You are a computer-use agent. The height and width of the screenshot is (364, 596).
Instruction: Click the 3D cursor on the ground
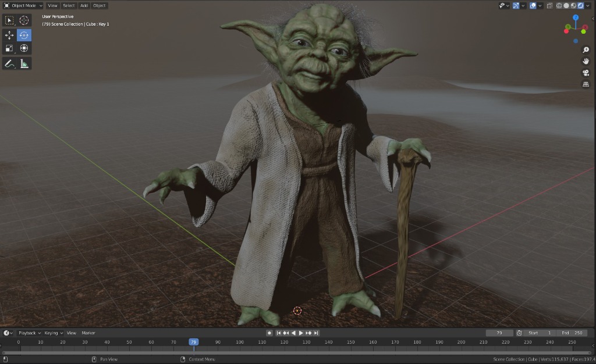297,311
